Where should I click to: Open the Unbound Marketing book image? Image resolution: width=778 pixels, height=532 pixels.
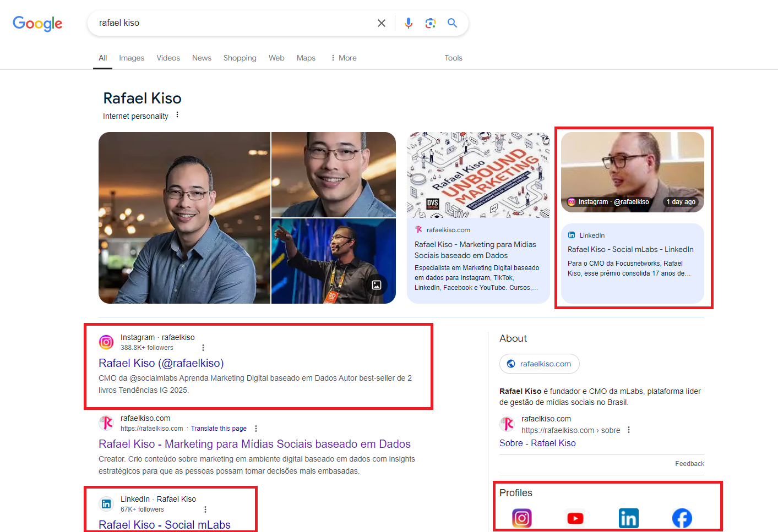coord(478,175)
